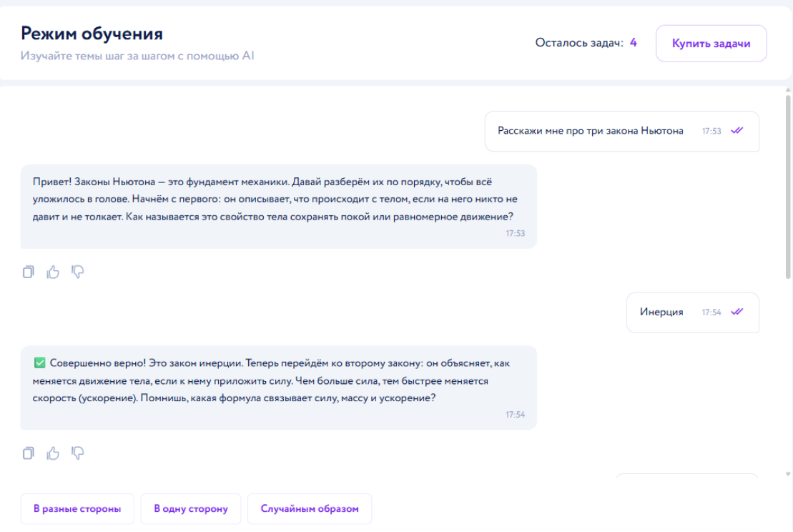Screen dimensions: 793x532
Task: Click the chat scrollbar thumb
Action: (x=788, y=187)
